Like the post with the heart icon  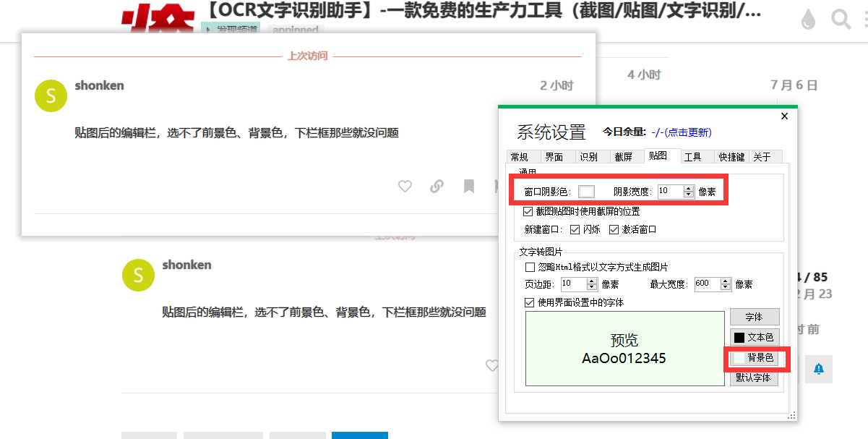(405, 187)
